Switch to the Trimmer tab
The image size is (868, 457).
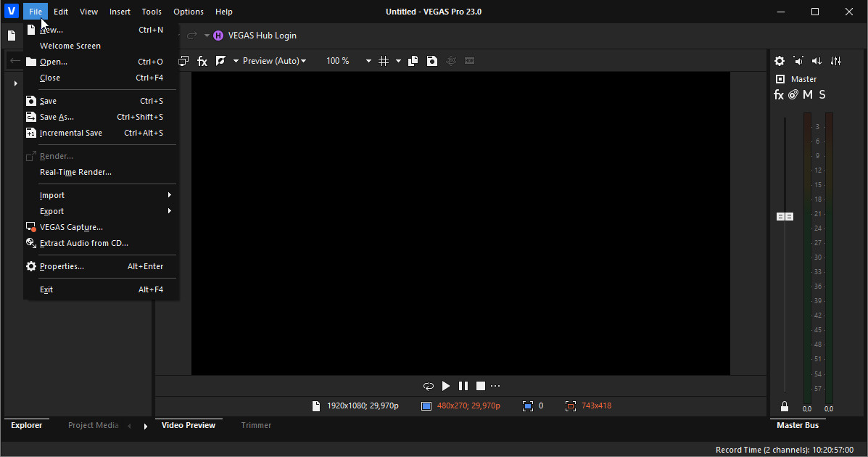[256, 425]
